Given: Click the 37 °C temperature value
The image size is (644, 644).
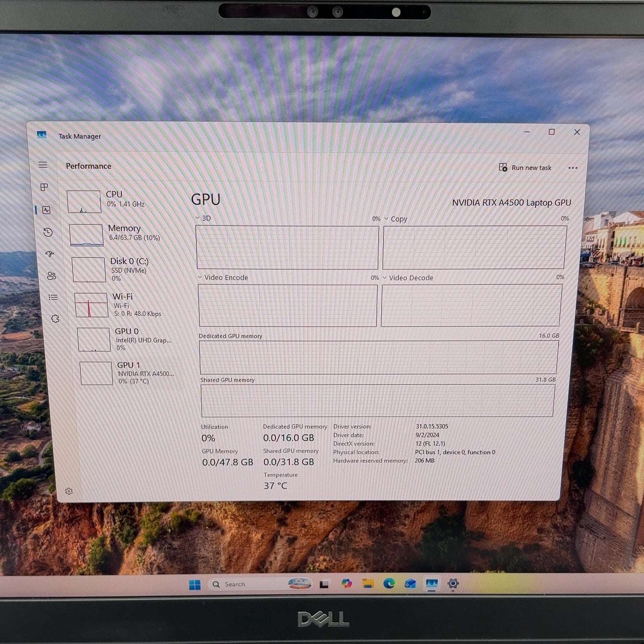Looking at the screenshot, I should pos(275,486).
